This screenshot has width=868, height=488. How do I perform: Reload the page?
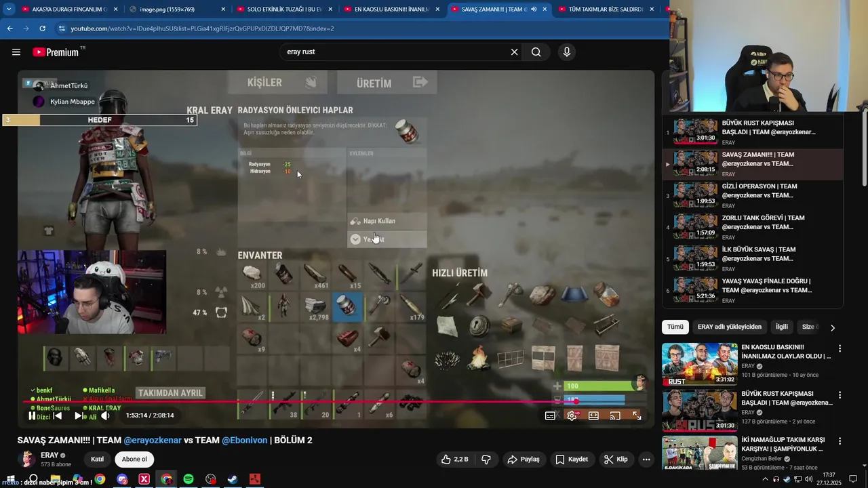coord(42,28)
